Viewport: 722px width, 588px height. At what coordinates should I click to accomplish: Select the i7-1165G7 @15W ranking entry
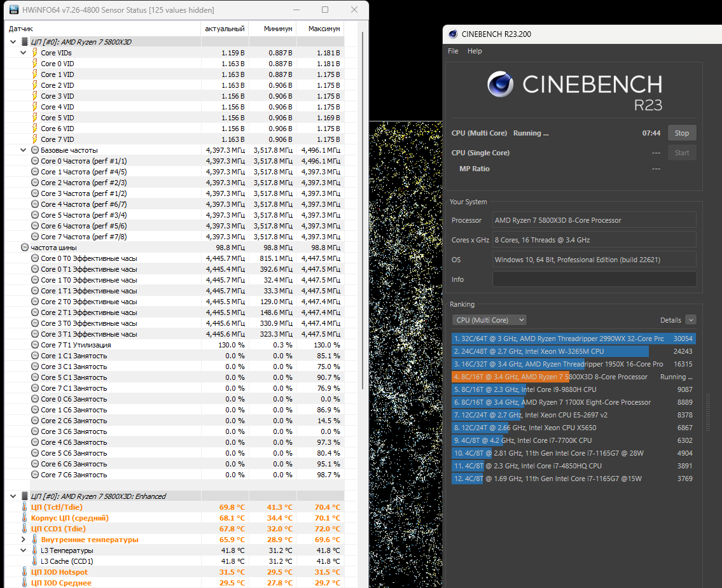tap(574, 479)
